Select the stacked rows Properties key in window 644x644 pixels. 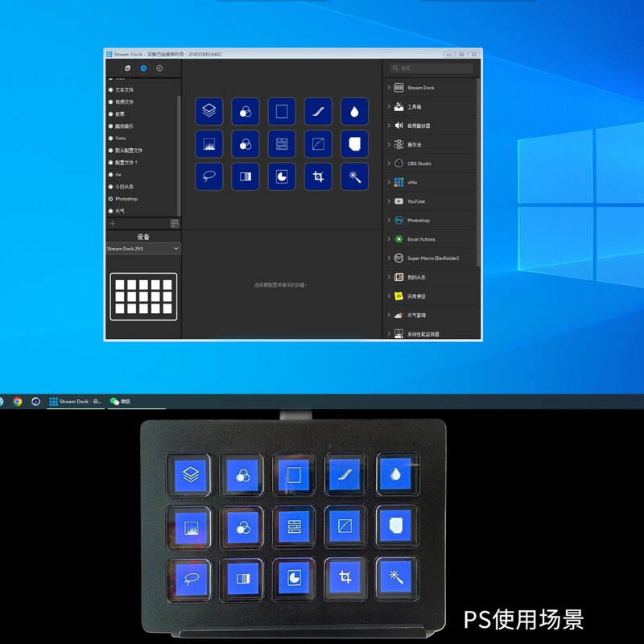(x=282, y=144)
